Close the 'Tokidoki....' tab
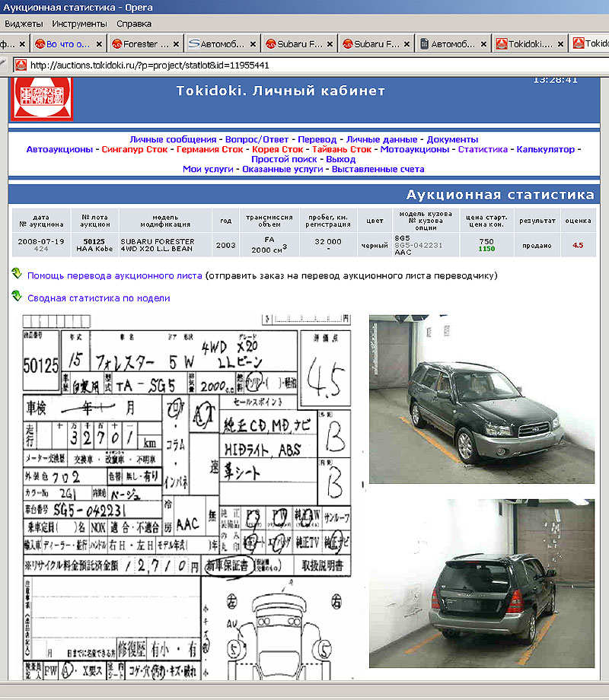 tap(560, 44)
